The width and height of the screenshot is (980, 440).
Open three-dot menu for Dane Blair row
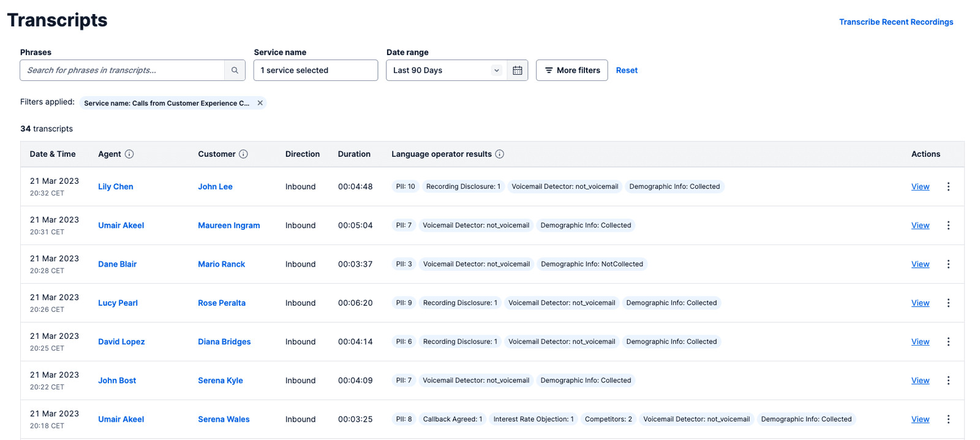point(948,264)
